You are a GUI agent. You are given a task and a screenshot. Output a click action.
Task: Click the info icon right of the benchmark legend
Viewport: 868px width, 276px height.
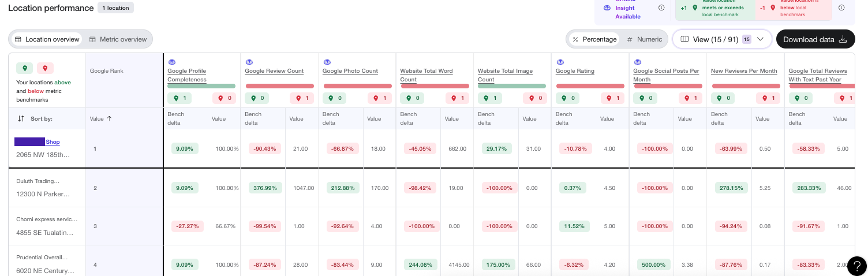(841, 8)
